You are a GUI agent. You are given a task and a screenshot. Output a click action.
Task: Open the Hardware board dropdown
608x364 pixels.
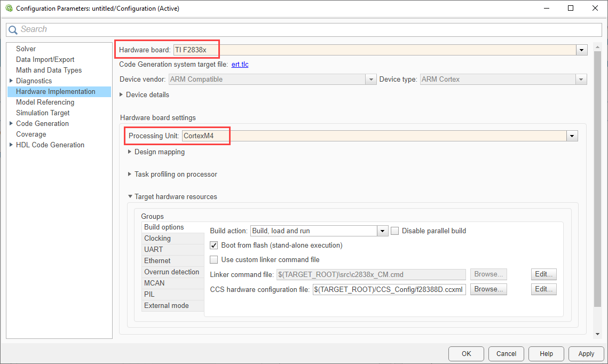click(x=581, y=50)
